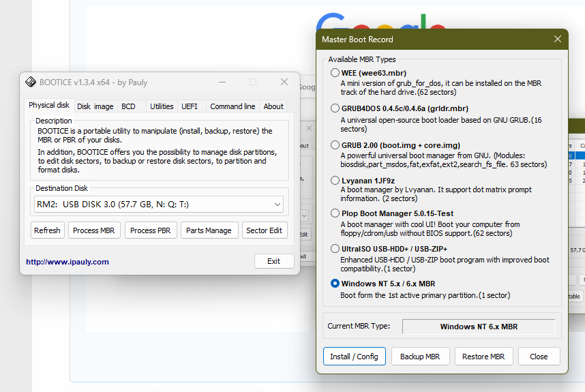Click the Install / Config button
This screenshot has height=392, width=585.
pos(354,357)
